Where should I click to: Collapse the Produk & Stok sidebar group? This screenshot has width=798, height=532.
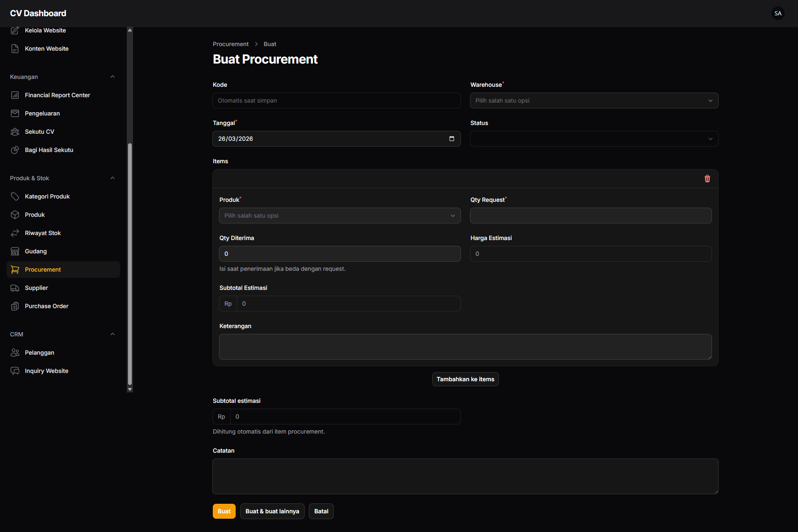click(113, 178)
